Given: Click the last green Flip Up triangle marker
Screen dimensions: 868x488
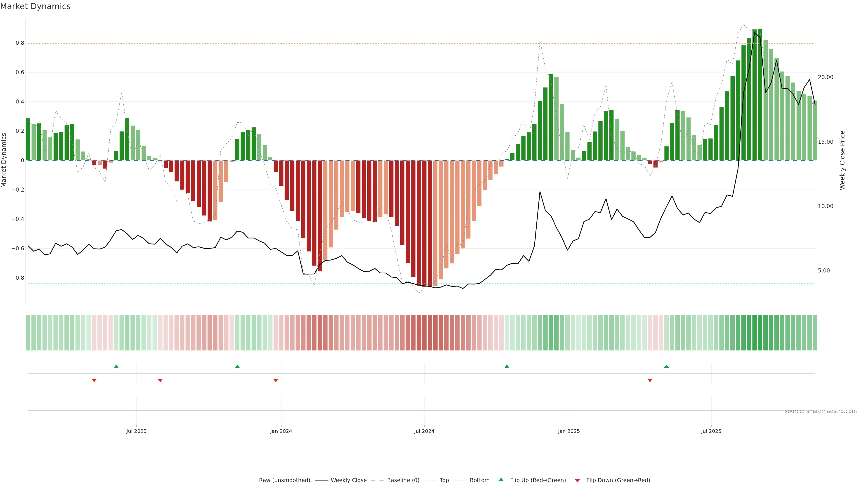Looking at the screenshot, I should [x=667, y=366].
